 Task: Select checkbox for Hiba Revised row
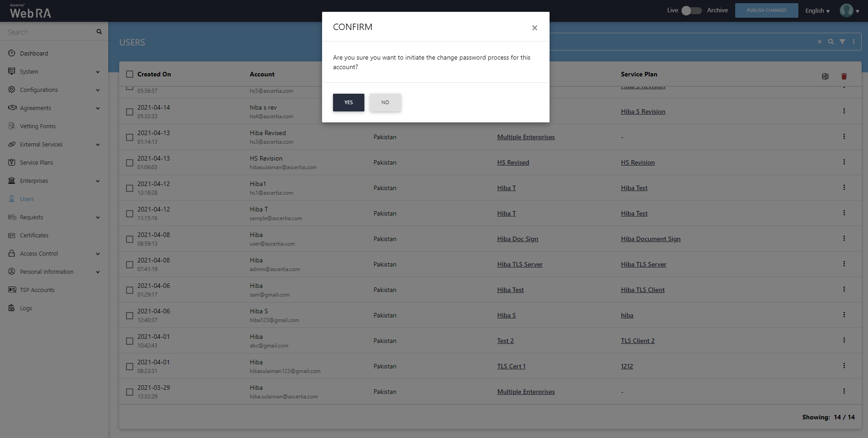tap(130, 137)
